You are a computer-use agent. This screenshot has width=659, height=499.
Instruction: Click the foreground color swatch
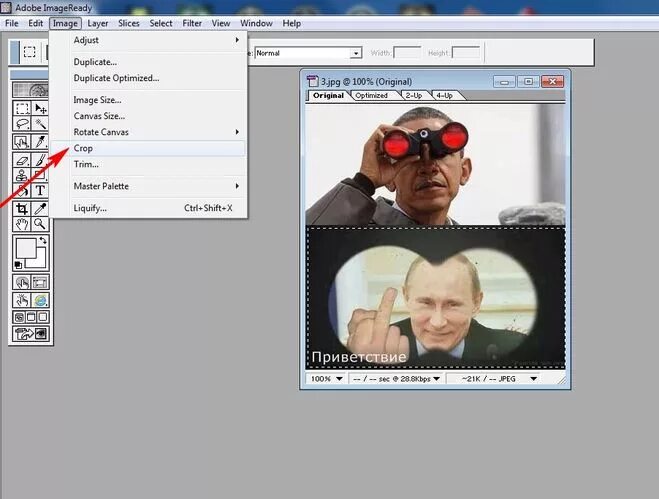click(26, 249)
